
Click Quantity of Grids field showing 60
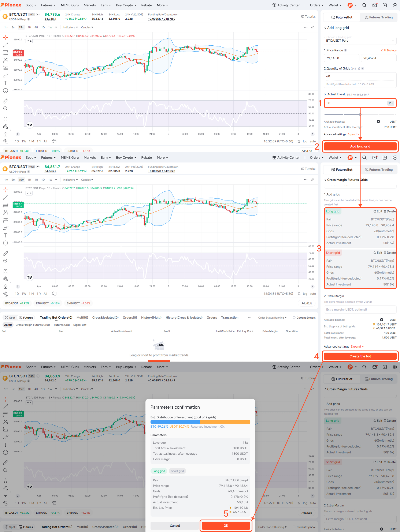click(360, 76)
